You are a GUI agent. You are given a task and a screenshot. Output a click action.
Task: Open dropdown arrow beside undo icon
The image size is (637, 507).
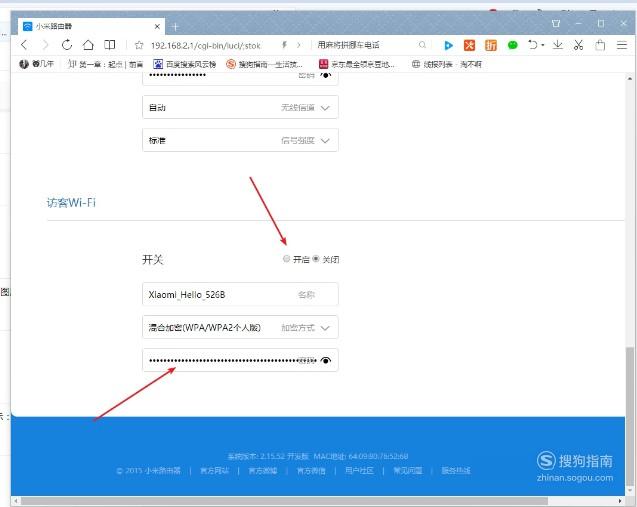(542, 45)
